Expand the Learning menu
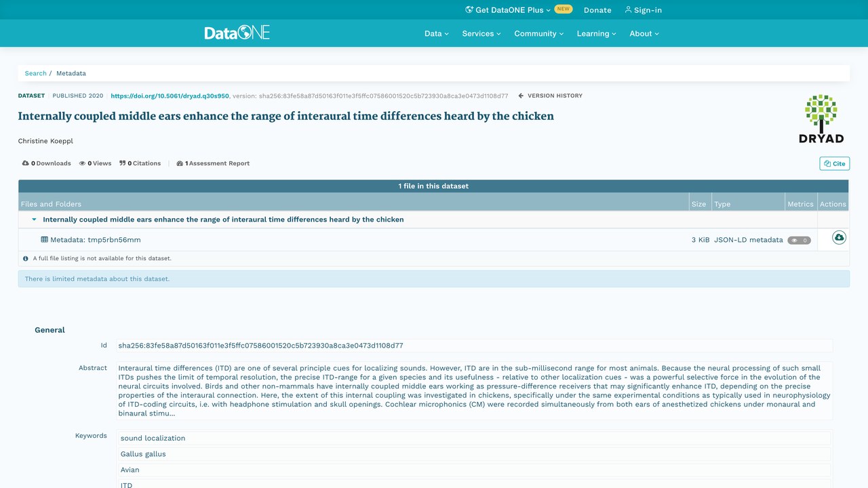The image size is (868, 488). coord(597,33)
